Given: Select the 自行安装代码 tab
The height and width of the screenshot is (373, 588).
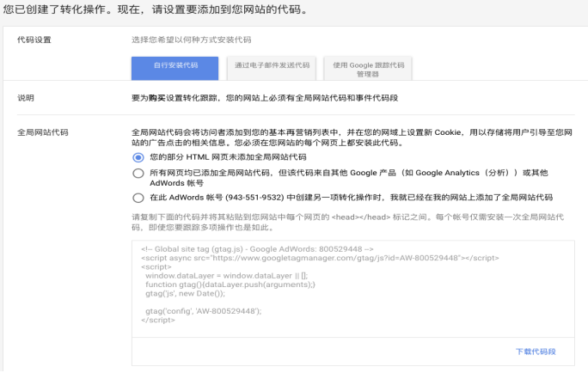Looking at the screenshot, I should [175, 68].
